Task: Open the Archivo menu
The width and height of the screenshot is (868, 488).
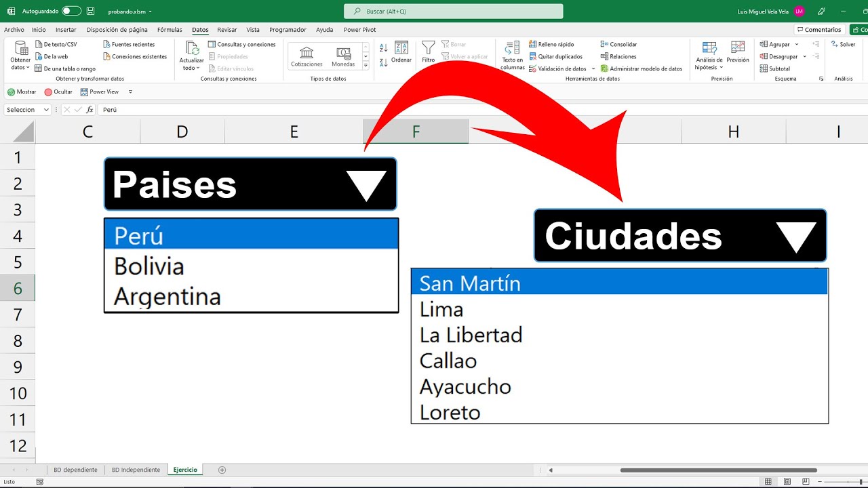Action: tap(14, 30)
